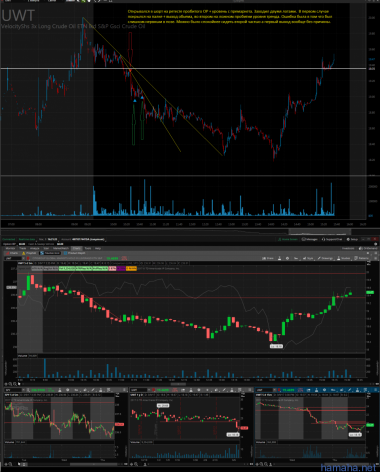Switch to the Charts main tab
The width and height of the screenshot is (380, 472).
(x=76, y=248)
